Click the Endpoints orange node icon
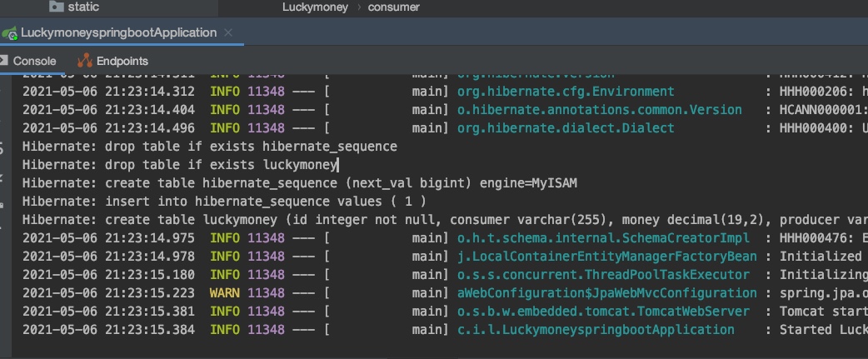 [x=84, y=61]
